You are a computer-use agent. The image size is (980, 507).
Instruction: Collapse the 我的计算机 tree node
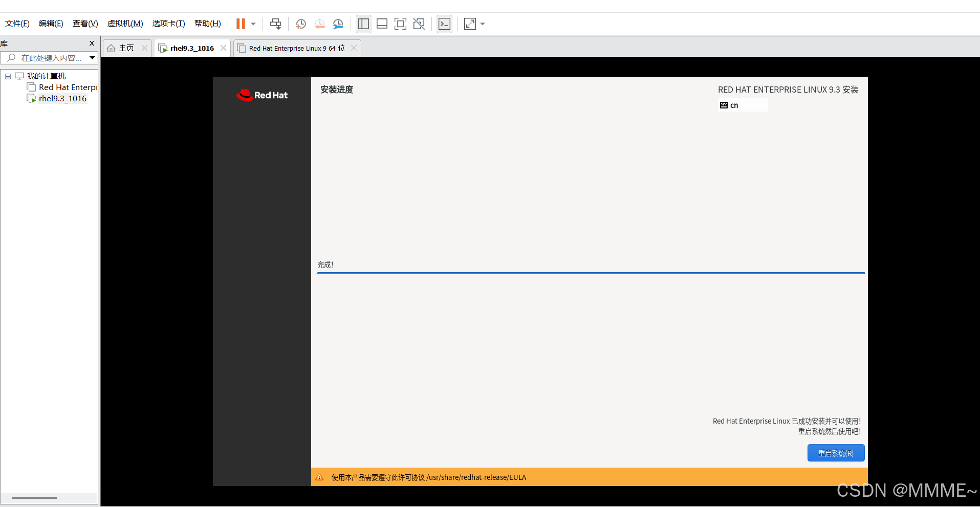(8, 76)
